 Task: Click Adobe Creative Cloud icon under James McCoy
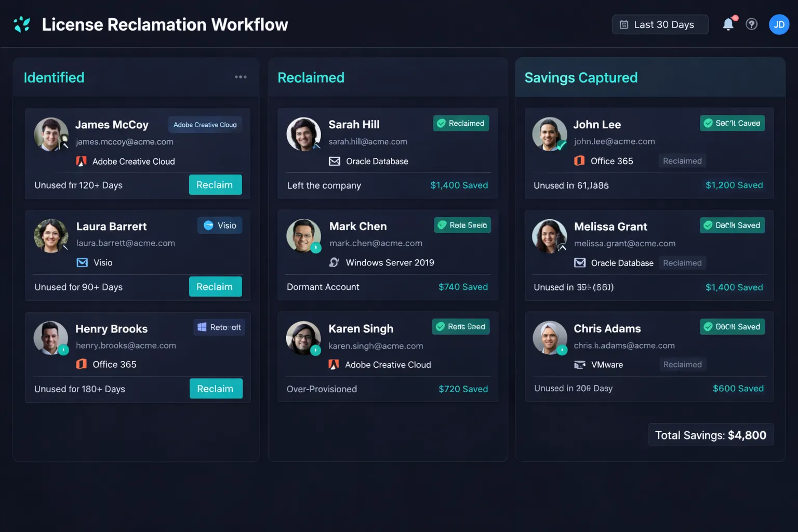[82, 162]
